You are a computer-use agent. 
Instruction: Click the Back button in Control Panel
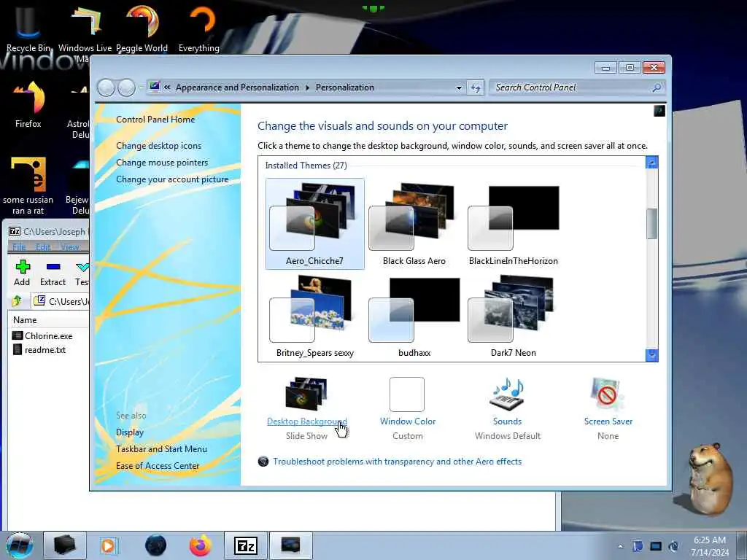pos(107,87)
